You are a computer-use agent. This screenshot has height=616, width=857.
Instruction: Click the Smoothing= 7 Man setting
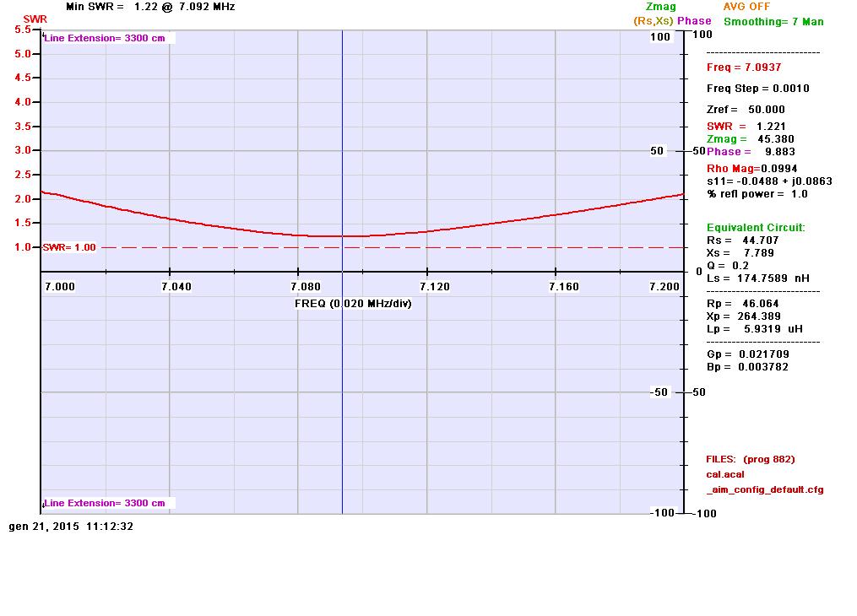pos(773,21)
